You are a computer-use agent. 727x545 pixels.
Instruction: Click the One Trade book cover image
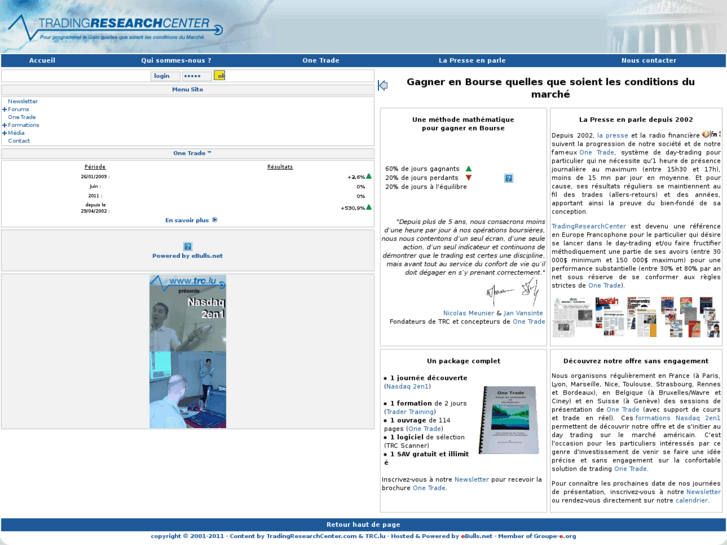pos(509,420)
